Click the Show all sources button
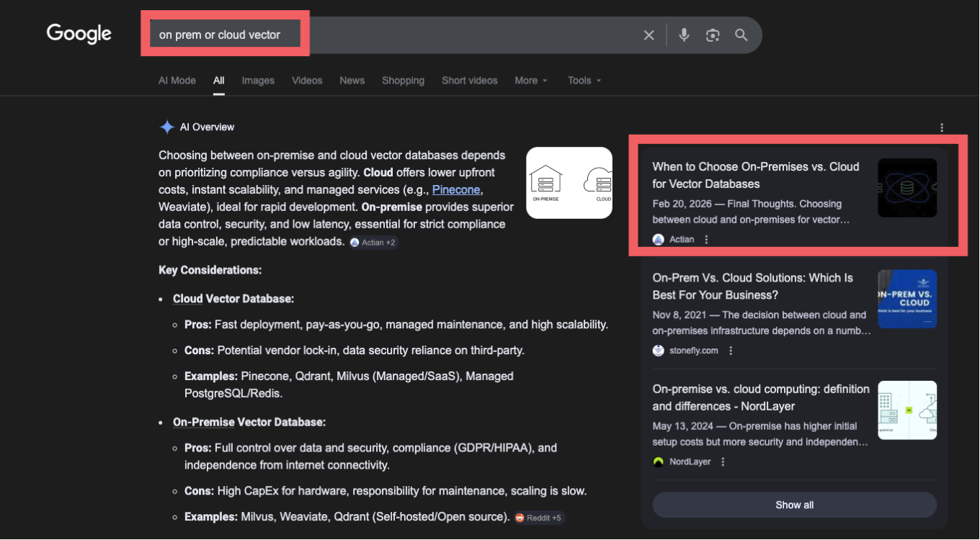 (x=795, y=505)
